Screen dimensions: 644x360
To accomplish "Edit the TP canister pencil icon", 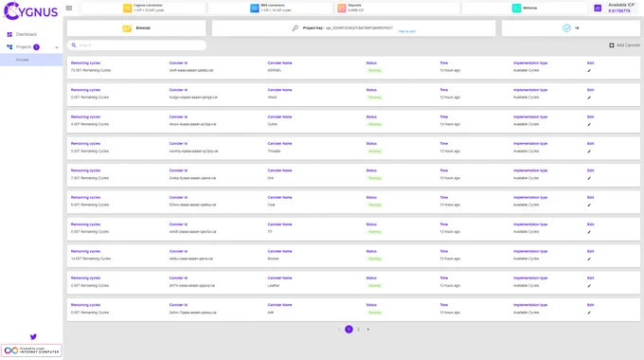I will pos(589,232).
